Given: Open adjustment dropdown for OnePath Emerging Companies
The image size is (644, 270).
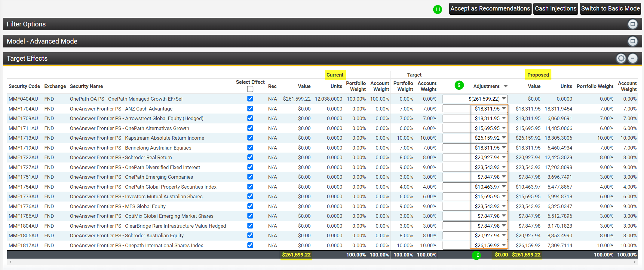Looking at the screenshot, I should tap(504, 177).
